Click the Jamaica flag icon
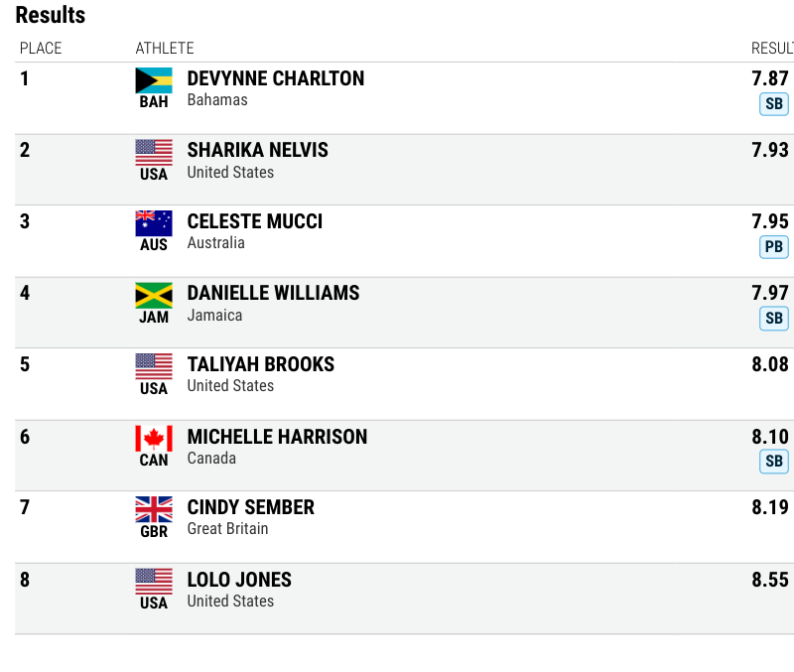 154,296
